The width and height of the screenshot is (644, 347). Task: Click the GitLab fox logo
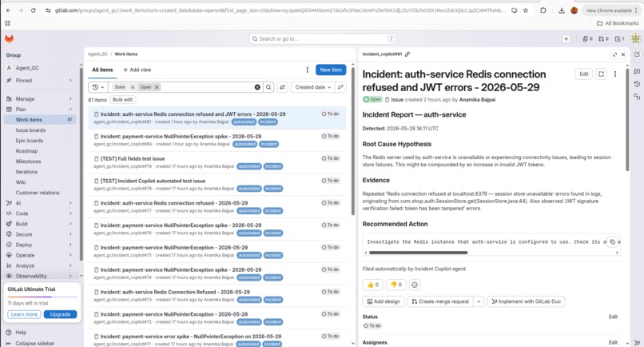coord(9,38)
